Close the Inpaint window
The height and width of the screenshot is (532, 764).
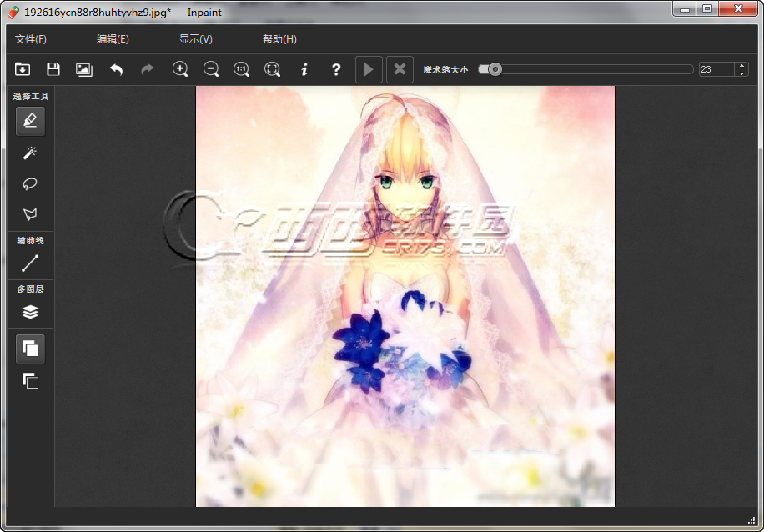[737, 9]
